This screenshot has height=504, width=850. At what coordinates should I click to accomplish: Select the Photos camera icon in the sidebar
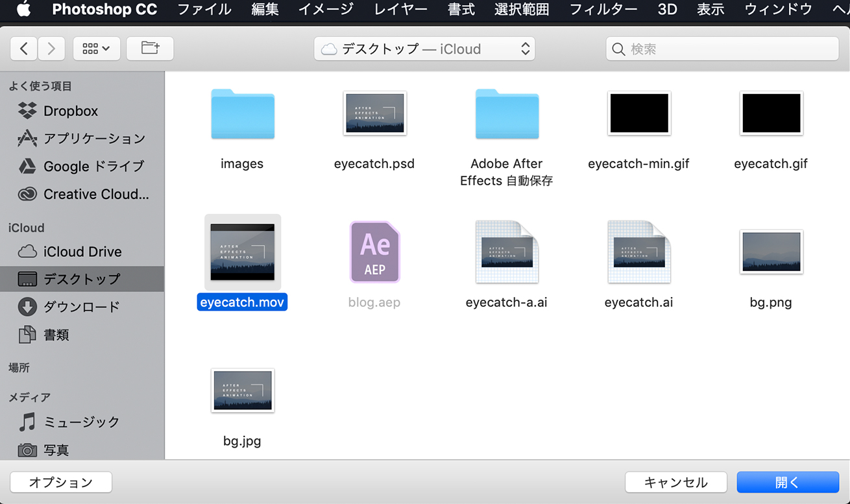pyautogui.click(x=27, y=450)
